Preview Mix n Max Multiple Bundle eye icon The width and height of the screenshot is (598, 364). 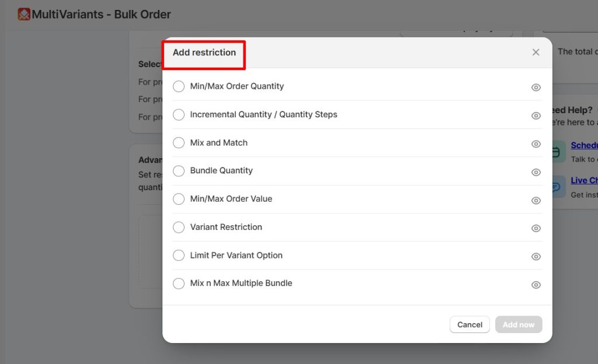(x=536, y=285)
